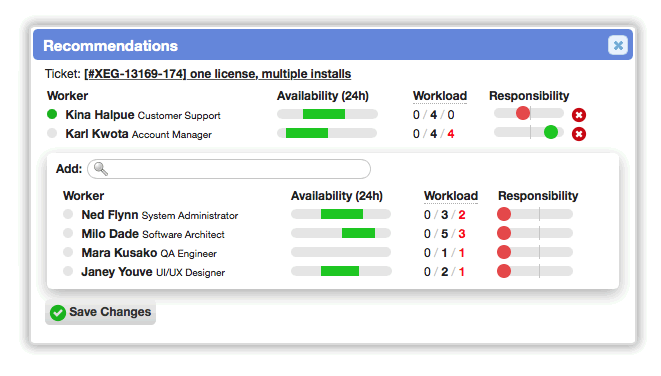The width and height of the screenshot is (661, 376).
Task: Select the Ned Flynn radio button
Action: coord(68,214)
